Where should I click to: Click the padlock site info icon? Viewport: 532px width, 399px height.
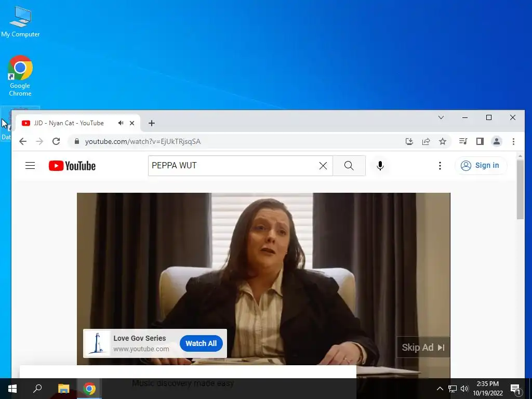point(77,141)
